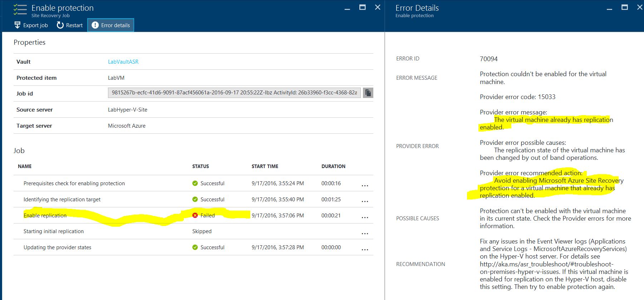
Task: Click inside the Job id text field
Action: coord(234,93)
